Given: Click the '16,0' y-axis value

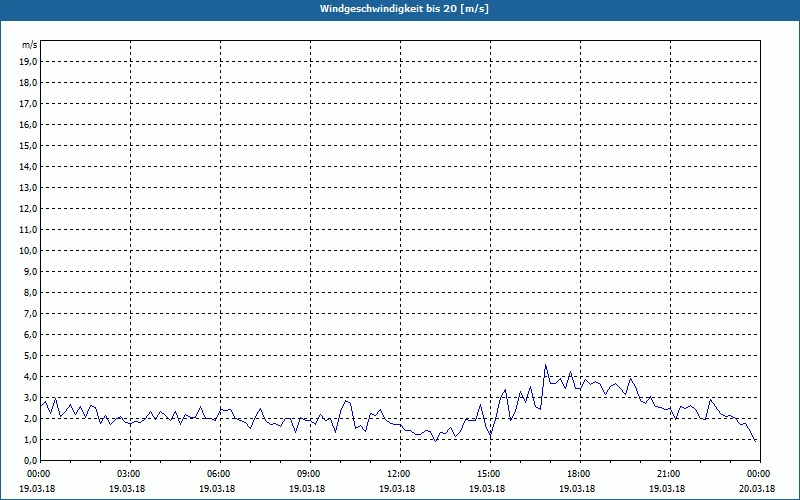Looking at the screenshot, I should (28, 124).
